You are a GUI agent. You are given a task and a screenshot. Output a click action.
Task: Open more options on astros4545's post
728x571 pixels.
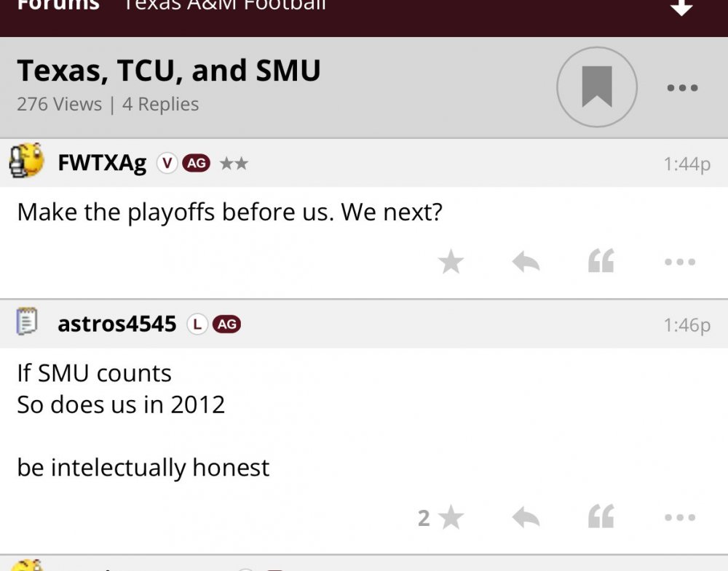click(680, 518)
